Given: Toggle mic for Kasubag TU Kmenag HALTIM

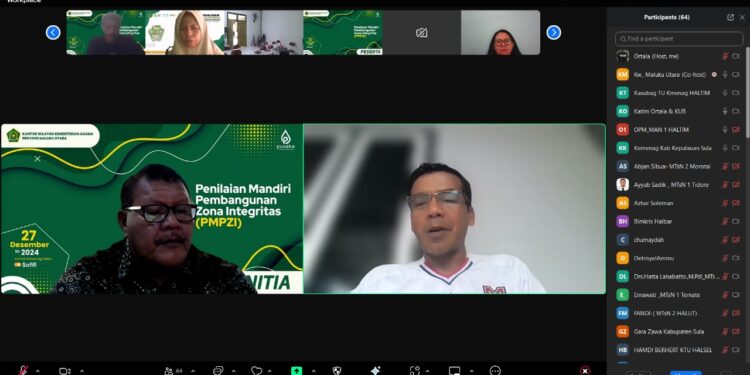Looking at the screenshot, I should click(725, 93).
